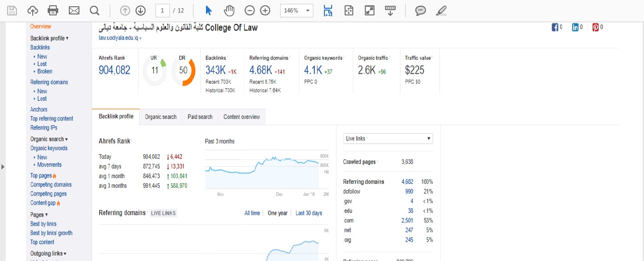Open Movements under Organic keywords
This screenshot has width=644, height=261.
[x=50, y=165]
